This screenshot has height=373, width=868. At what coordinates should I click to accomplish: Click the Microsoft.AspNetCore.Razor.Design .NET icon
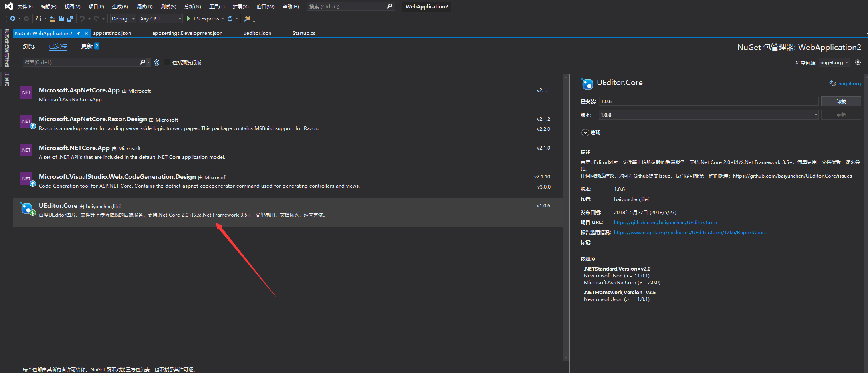coord(26,121)
